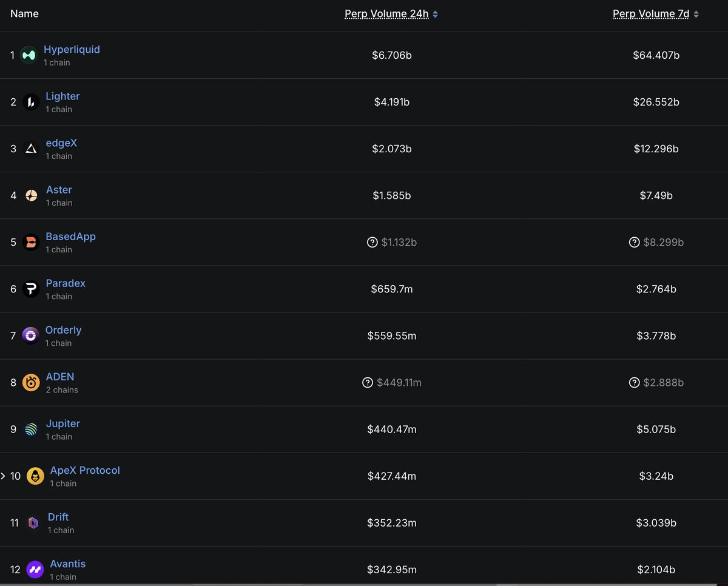This screenshot has height=586, width=728.
Task: Click the Hyperliquid protocol logo
Action: [29, 55]
